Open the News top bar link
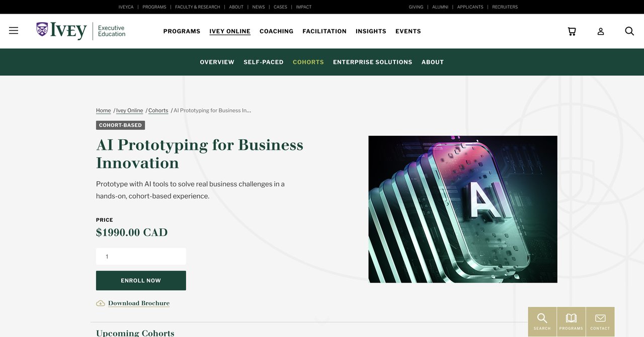644x337 pixels. point(258,7)
